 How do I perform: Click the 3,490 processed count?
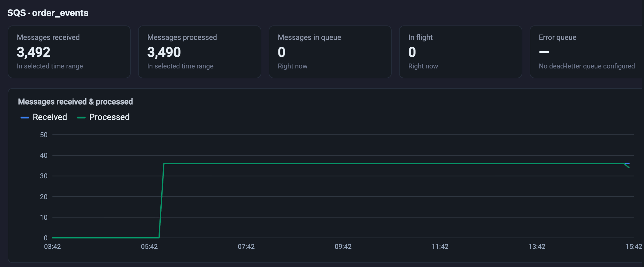pos(164,52)
